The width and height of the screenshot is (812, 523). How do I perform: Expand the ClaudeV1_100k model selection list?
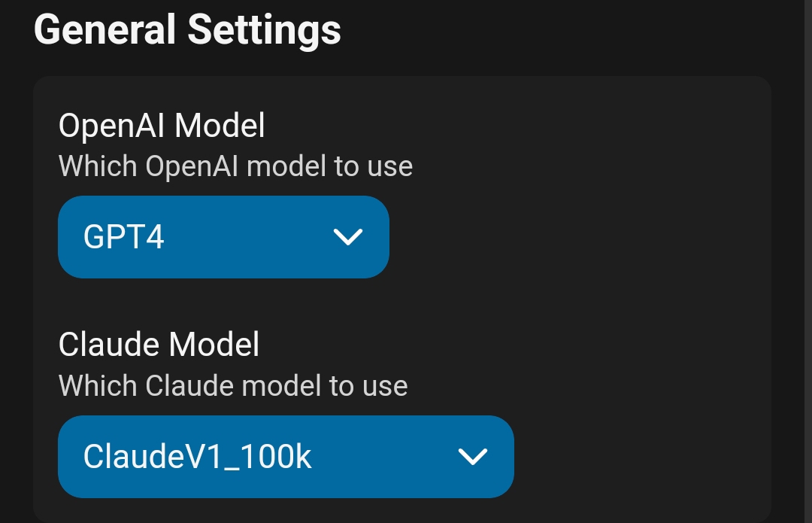point(286,457)
